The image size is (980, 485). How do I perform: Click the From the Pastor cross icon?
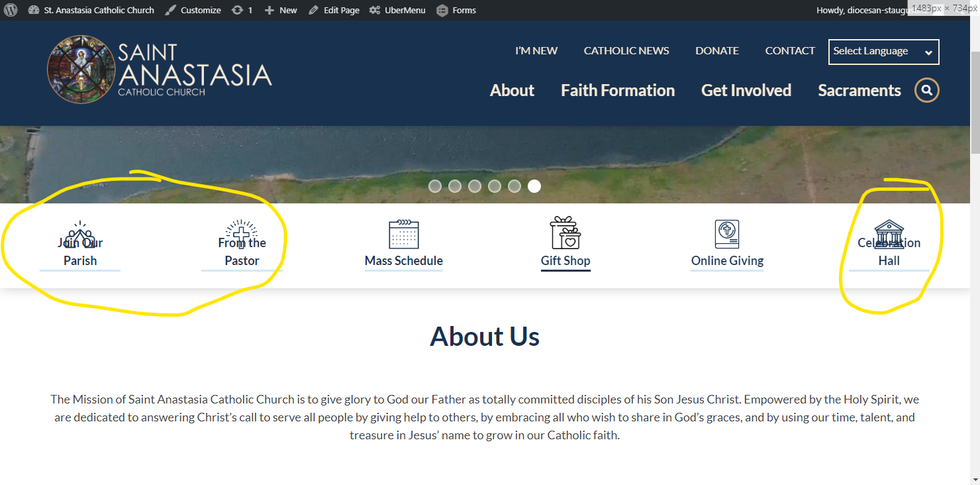coord(242,233)
